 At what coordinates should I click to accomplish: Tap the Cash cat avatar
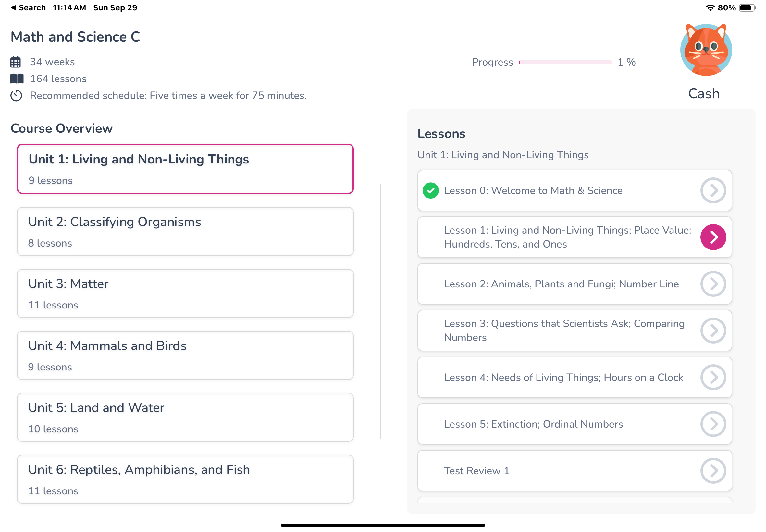pos(706,50)
